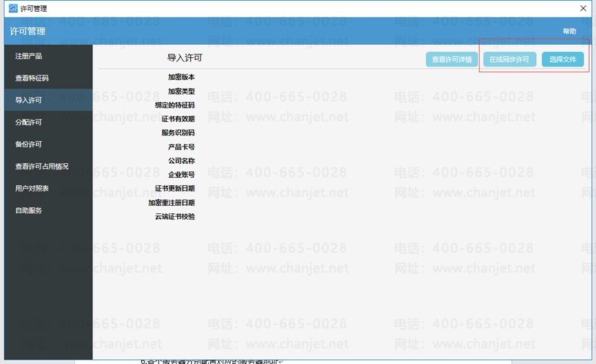Click the 企业账号 field label

pyautogui.click(x=181, y=175)
